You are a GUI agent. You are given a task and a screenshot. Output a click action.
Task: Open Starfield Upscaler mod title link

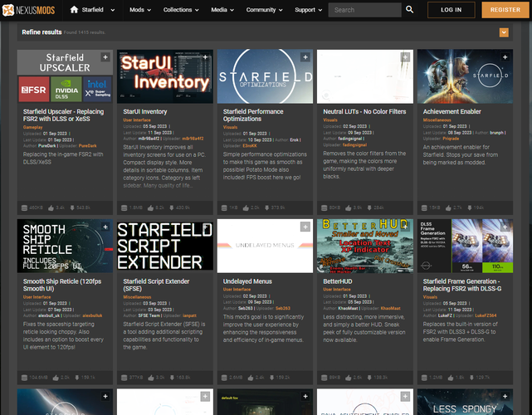(63, 115)
